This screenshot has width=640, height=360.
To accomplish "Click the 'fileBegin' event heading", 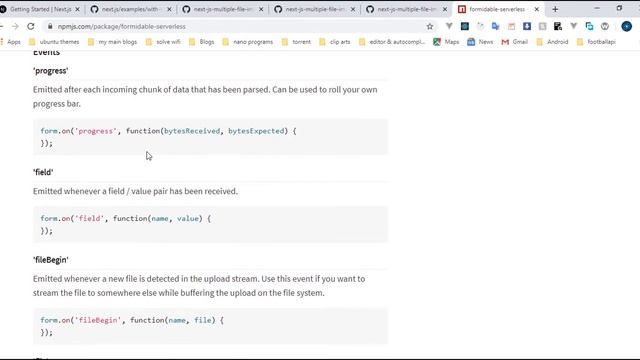I will pos(51,260).
